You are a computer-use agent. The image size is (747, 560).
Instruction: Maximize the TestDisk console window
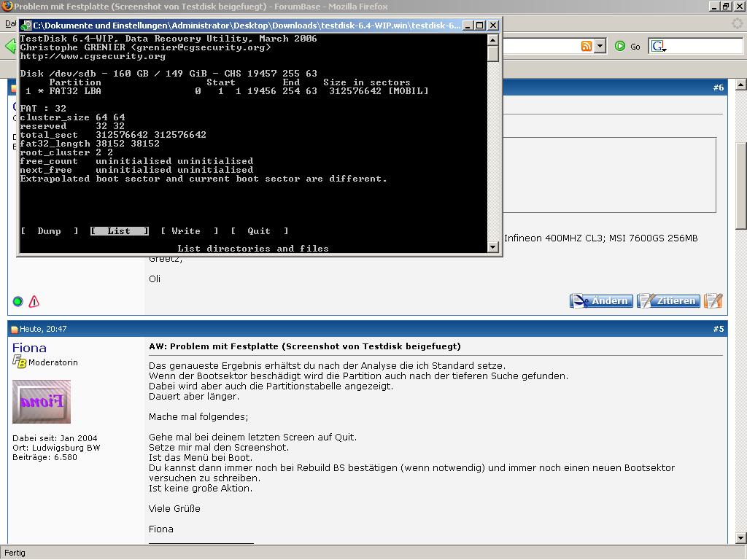[480, 26]
